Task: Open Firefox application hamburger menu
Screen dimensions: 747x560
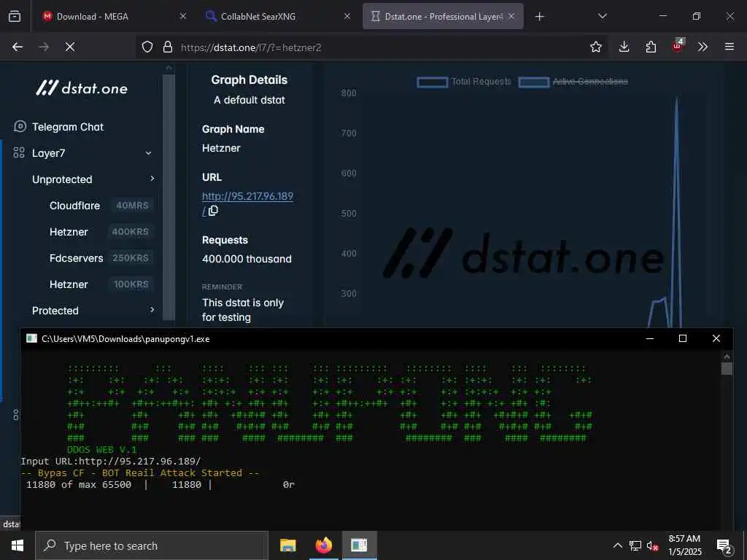Action: pyautogui.click(x=729, y=47)
